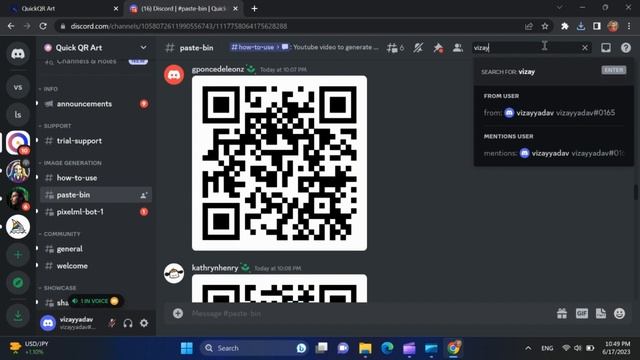
Task: Open the trial-support channel
Action: (96, 141)
